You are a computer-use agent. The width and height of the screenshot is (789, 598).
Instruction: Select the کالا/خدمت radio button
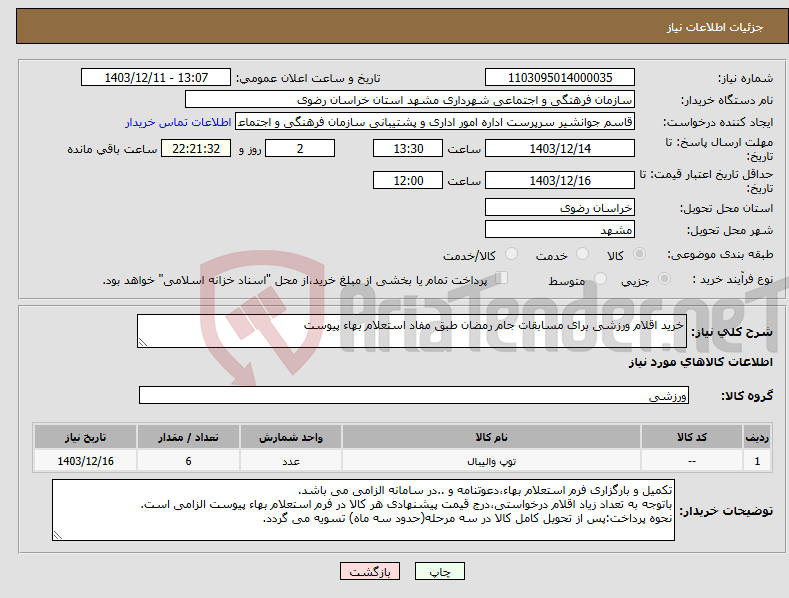(511, 254)
